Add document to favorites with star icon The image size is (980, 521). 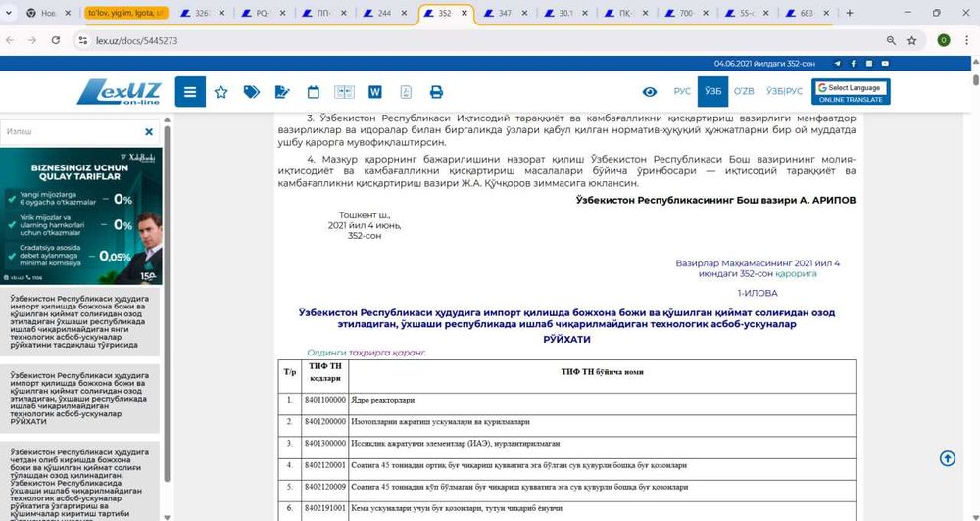pos(220,92)
